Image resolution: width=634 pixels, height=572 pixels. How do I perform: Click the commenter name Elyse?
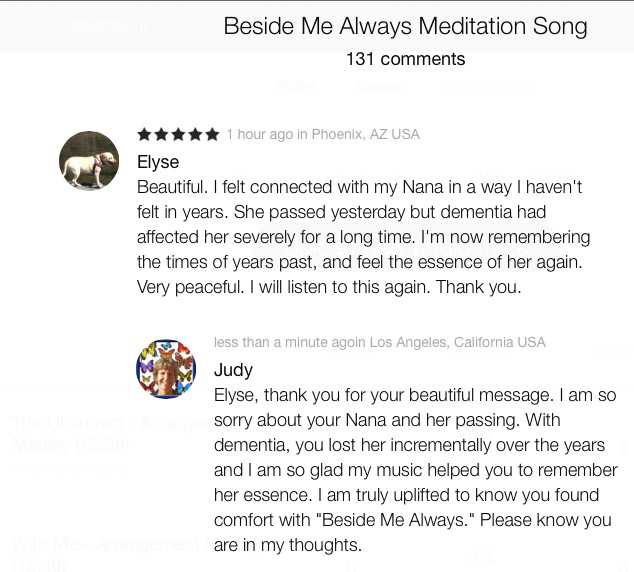click(158, 161)
